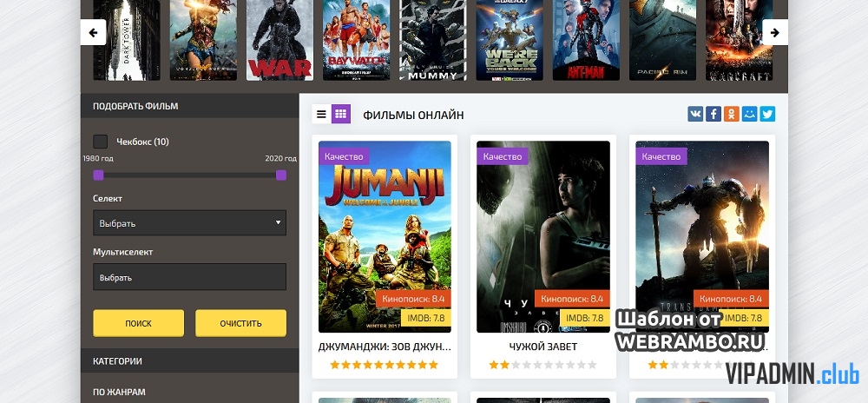Open the Dark Tower poster in the carousel

coord(127,41)
